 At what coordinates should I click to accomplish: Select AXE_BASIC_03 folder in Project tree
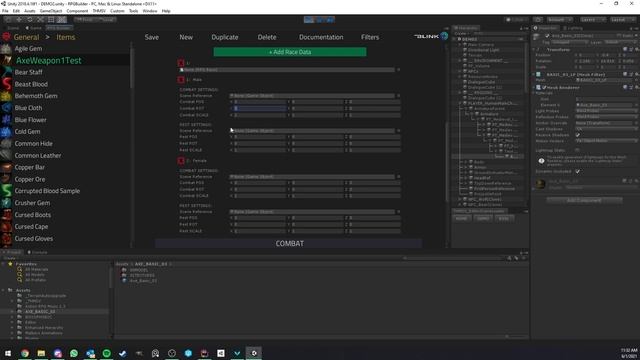pyautogui.click(x=40, y=311)
